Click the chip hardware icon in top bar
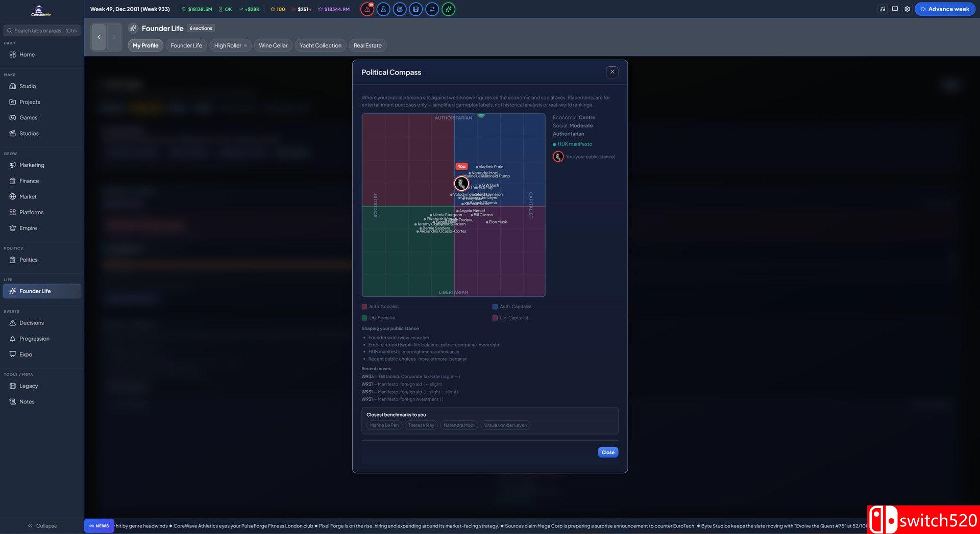Screen dimensions: 980x534 pyautogui.click(x=400, y=9)
